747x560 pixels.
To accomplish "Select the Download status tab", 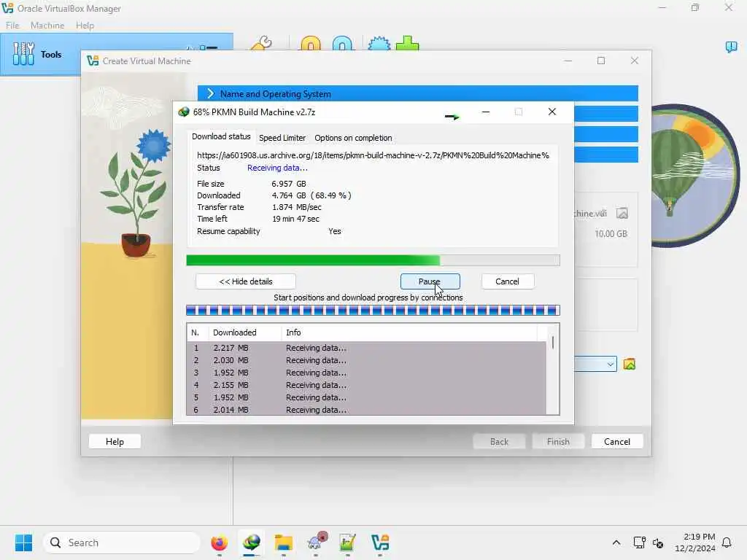I will pyautogui.click(x=221, y=136).
